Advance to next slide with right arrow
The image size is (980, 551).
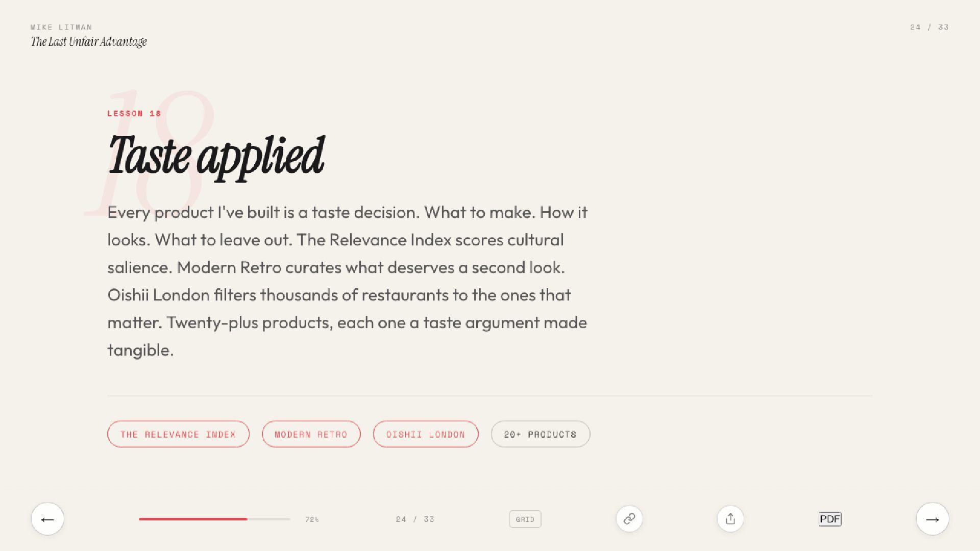click(933, 519)
